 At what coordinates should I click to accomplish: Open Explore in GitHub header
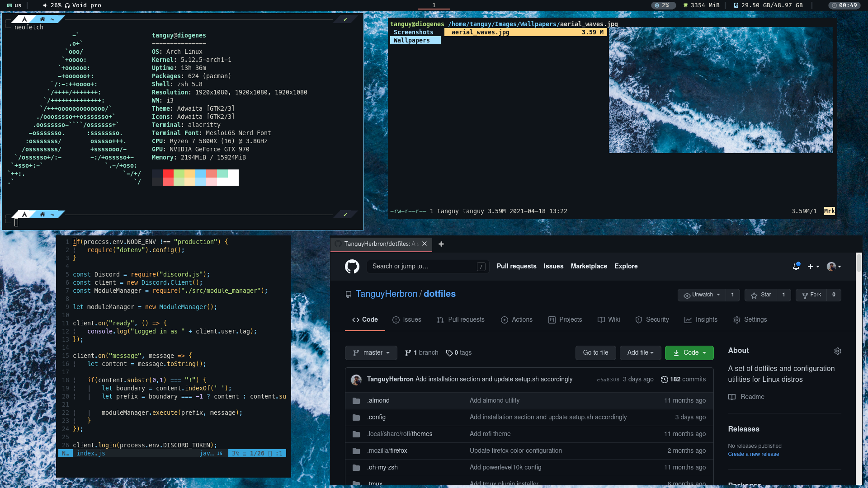click(x=626, y=267)
